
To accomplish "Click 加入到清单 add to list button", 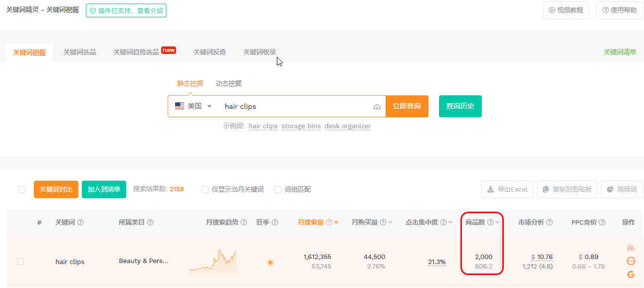I will click(104, 190).
